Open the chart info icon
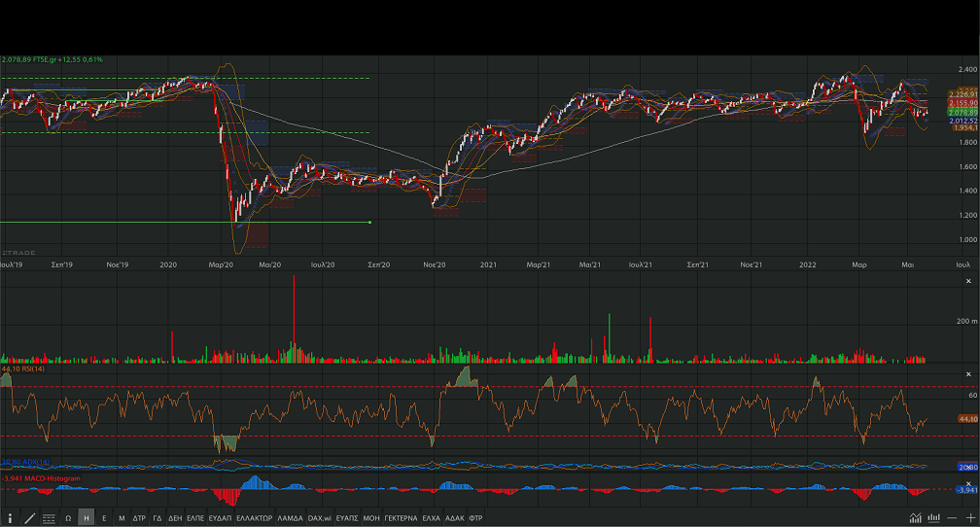980x527 pixels. [10, 518]
